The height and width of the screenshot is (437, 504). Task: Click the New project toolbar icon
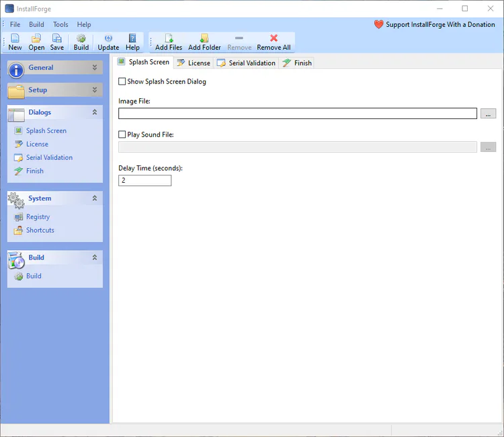point(15,38)
